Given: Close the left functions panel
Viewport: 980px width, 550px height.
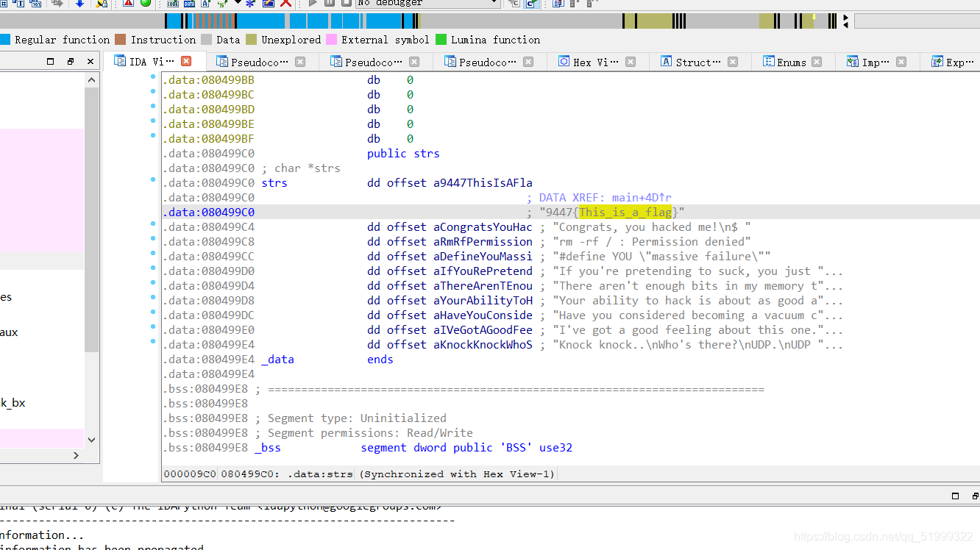Looking at the screenshot, I should coord(90,61).
